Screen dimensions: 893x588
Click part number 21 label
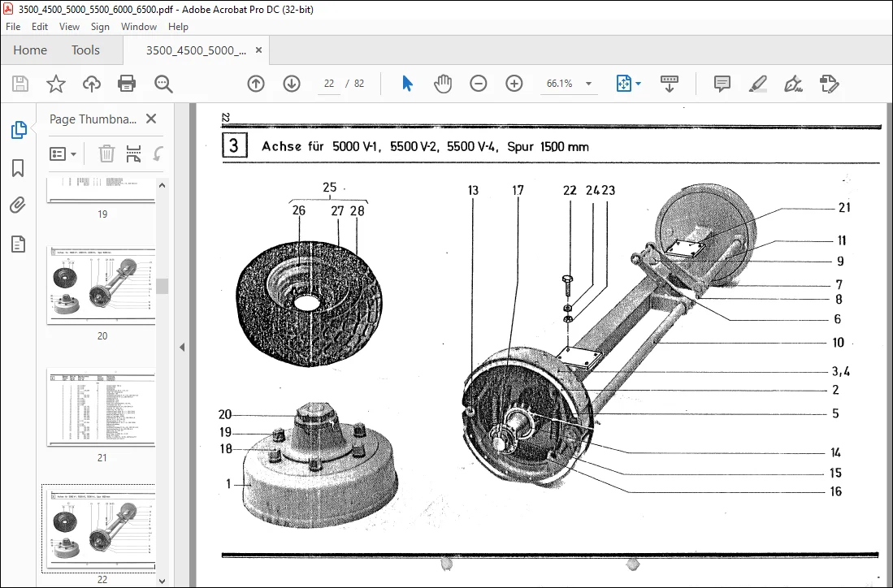[844, 208]
